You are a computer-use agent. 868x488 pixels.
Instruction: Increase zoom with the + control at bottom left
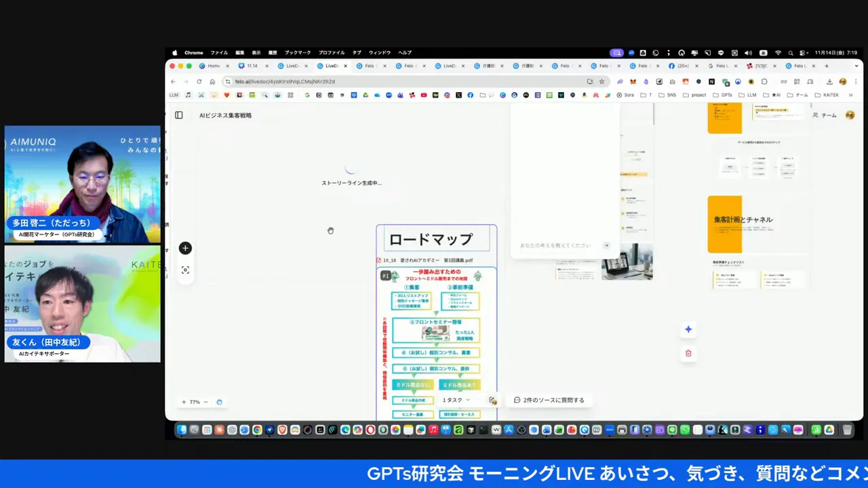183,402
